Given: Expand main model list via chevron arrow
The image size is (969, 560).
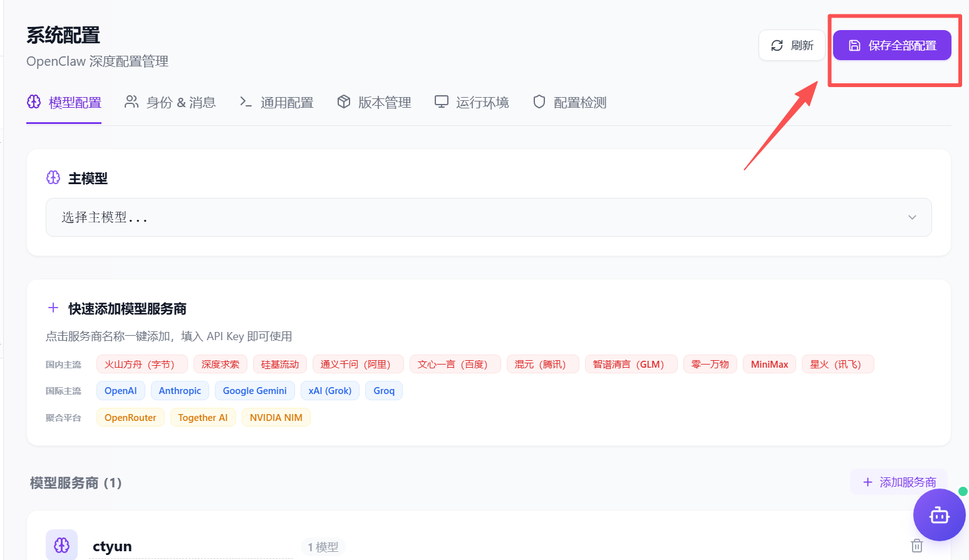Looking at the screenshot, I should 911,217.
